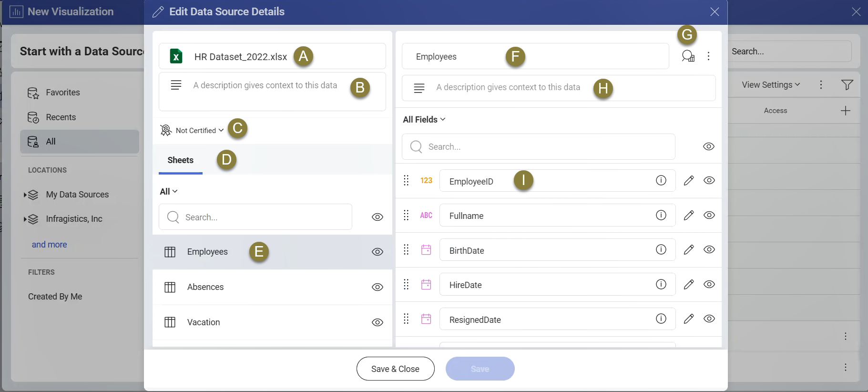Screen dimensions: 868x392
Task: Show info for the ResignedDate field
Action: [x=661, y=319]
